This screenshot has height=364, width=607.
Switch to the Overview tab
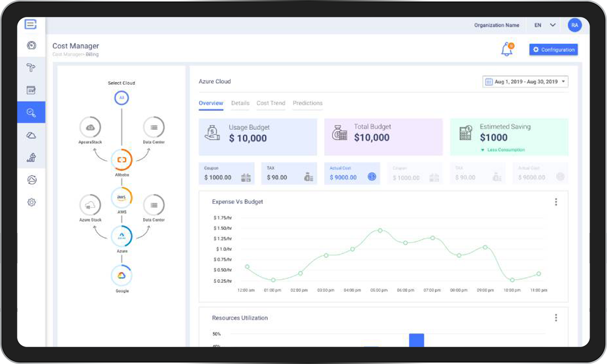(211, 103)
